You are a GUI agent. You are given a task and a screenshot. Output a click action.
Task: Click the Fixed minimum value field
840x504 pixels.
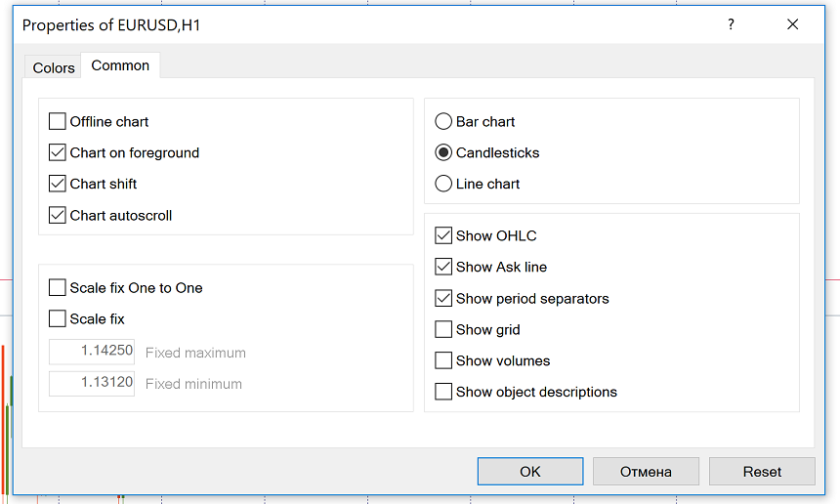pos(92,384)
